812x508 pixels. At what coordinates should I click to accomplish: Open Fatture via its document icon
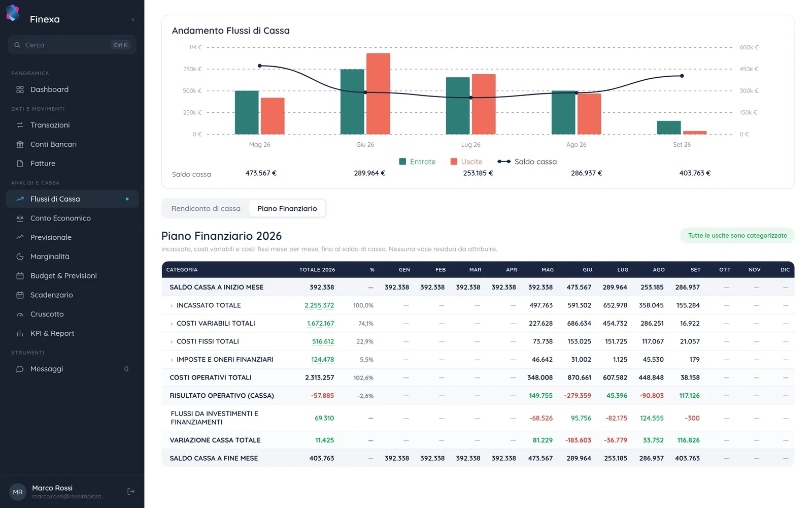coord(20,164)
